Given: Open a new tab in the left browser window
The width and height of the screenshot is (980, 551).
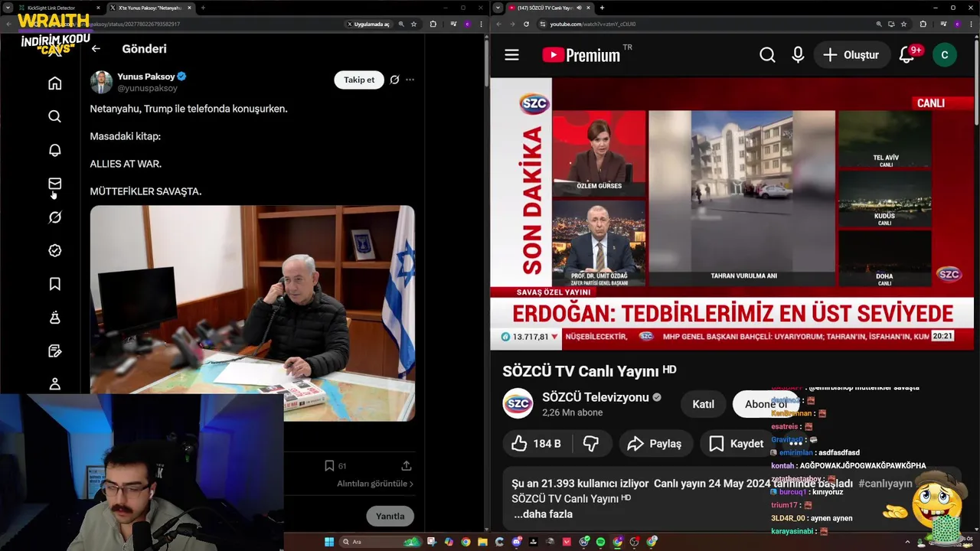Looking at the screenshot, I should coord(203,8).
